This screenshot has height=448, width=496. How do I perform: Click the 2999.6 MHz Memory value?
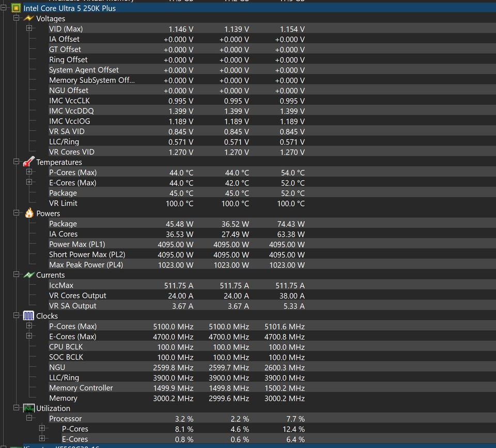tap(229, 398)
